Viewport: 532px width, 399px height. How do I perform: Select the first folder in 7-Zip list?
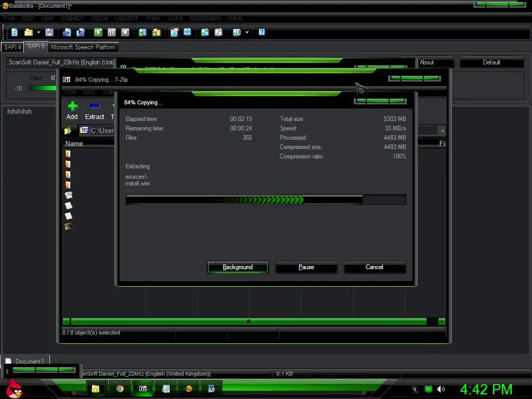tap(68, 154)
